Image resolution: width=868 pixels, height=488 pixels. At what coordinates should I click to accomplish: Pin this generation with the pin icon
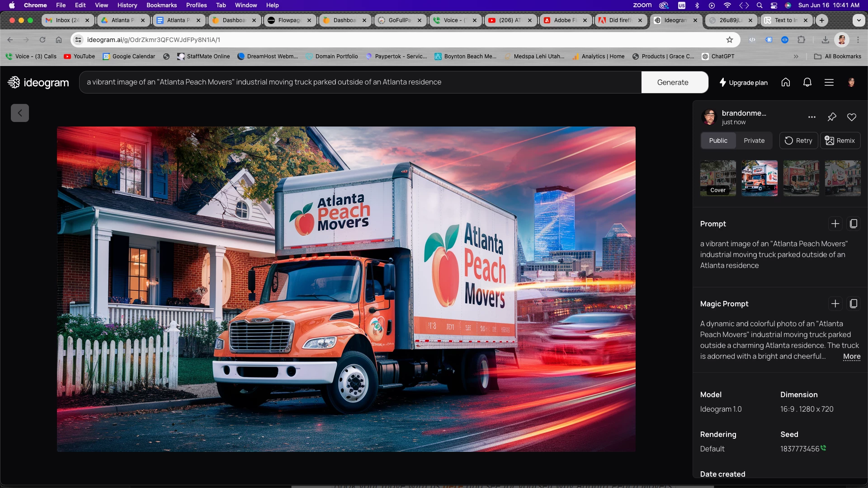coord(832,117)
